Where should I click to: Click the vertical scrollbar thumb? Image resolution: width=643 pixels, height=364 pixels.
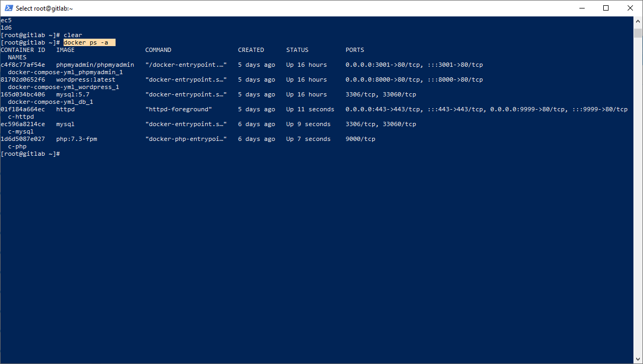point(638,33)
